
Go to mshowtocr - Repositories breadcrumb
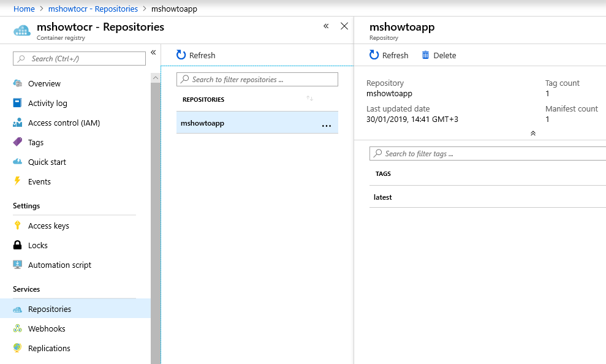click(x=93, y=9)
